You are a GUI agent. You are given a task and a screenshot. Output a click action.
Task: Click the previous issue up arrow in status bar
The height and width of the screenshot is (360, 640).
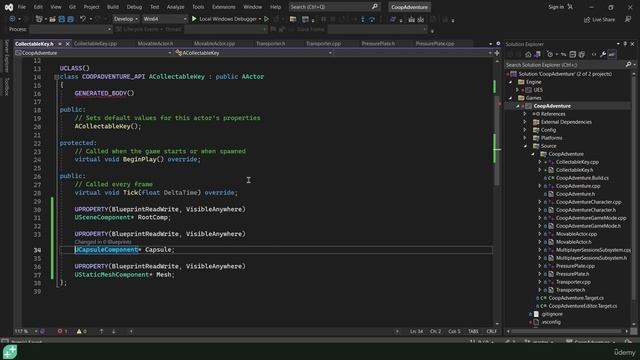tap(102, 331)
